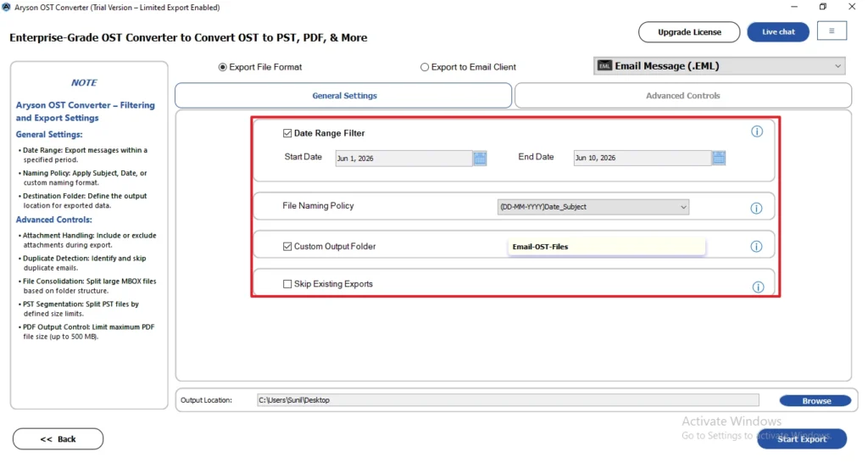This screenshot has height=463, width=868.
Task: Open Live chat support
Action: [778, 32]
